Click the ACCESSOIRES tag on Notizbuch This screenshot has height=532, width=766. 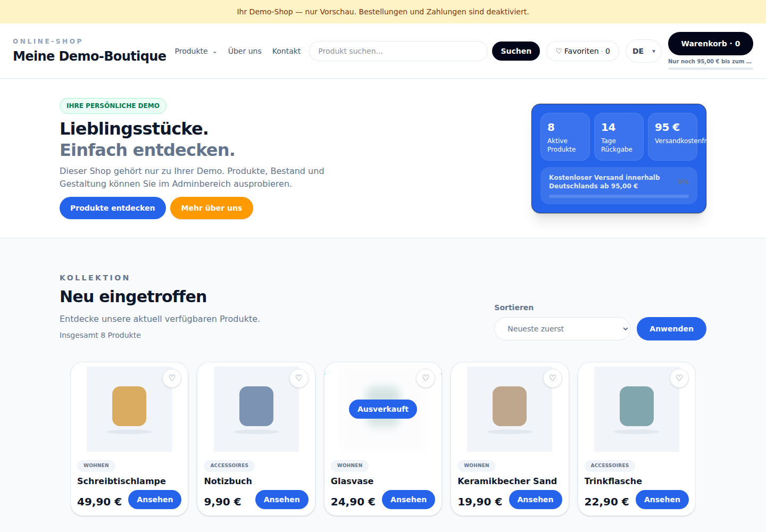229,465
